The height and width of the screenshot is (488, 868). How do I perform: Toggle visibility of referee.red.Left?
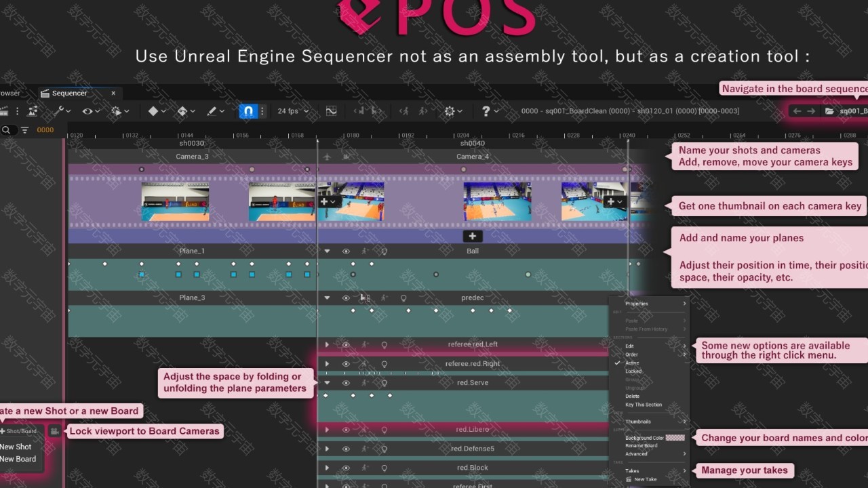(346, 344)
